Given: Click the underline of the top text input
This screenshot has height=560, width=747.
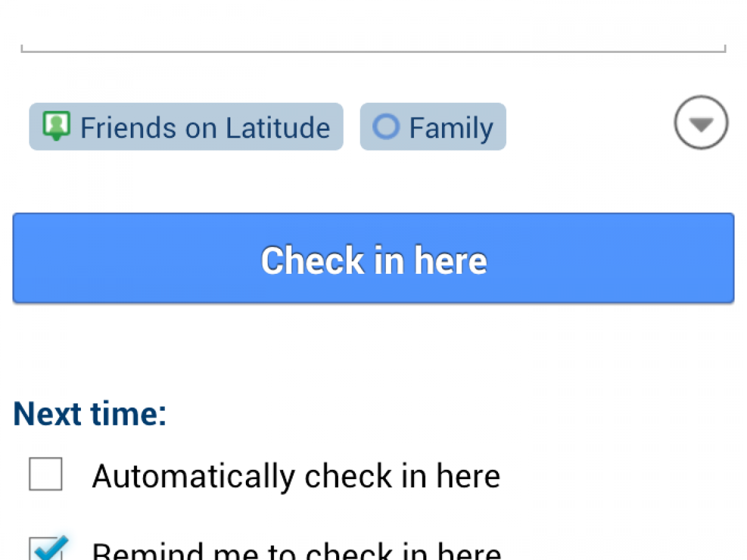Looking at the screenshot, I should (374, 51).
